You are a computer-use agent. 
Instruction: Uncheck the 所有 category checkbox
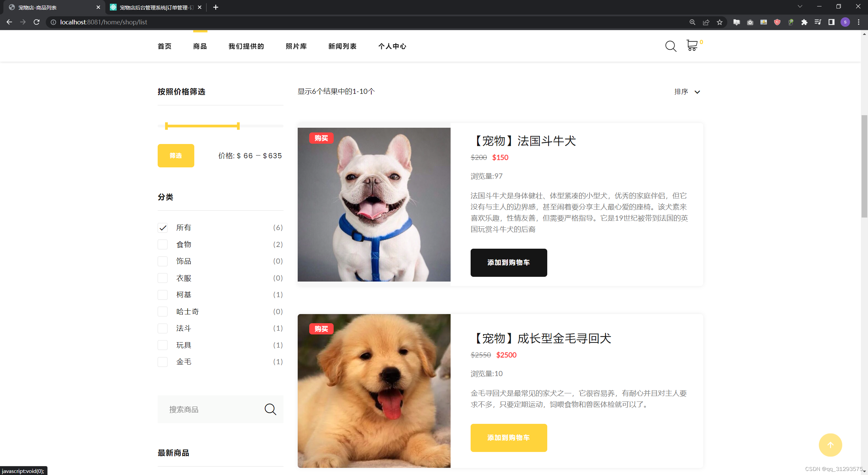click(163, 228)
